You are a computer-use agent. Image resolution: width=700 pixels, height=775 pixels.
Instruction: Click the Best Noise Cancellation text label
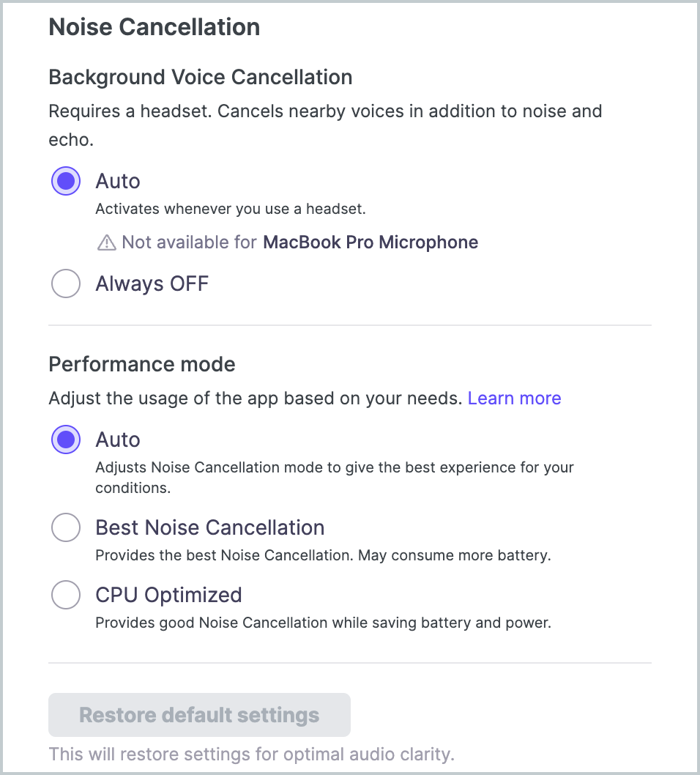pos(210,527)
